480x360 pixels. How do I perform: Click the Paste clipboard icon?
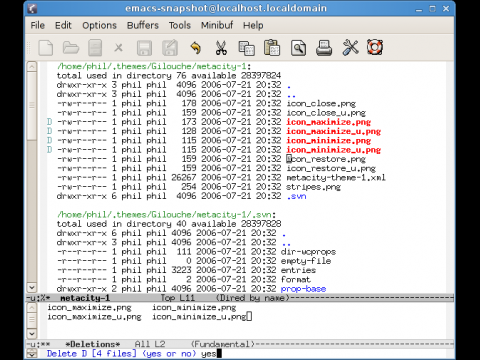(272, 48)
